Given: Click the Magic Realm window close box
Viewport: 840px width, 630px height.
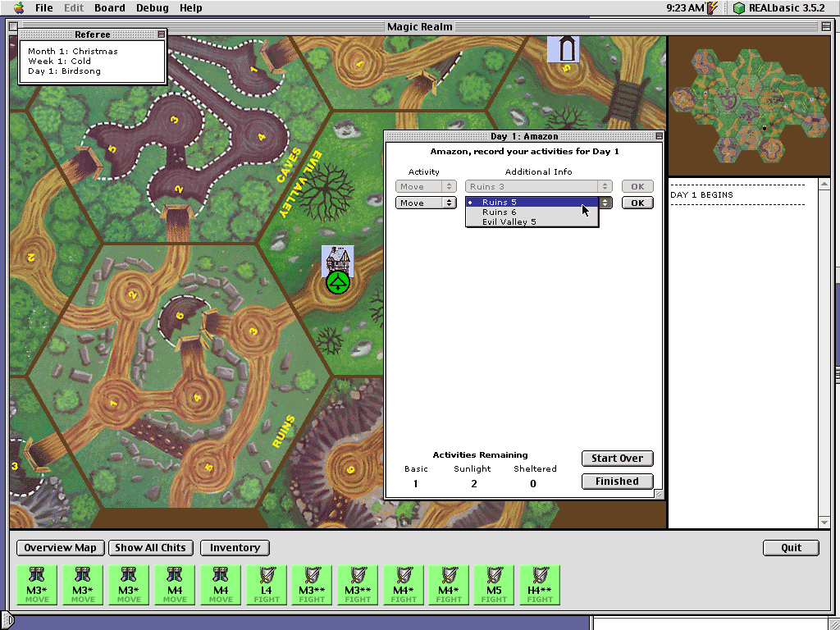Looking at the screenshot, I should click(x=13, y=26).
